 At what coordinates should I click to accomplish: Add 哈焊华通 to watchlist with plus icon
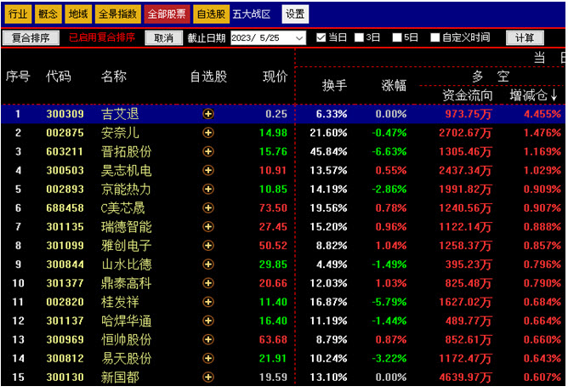(208, 321)
